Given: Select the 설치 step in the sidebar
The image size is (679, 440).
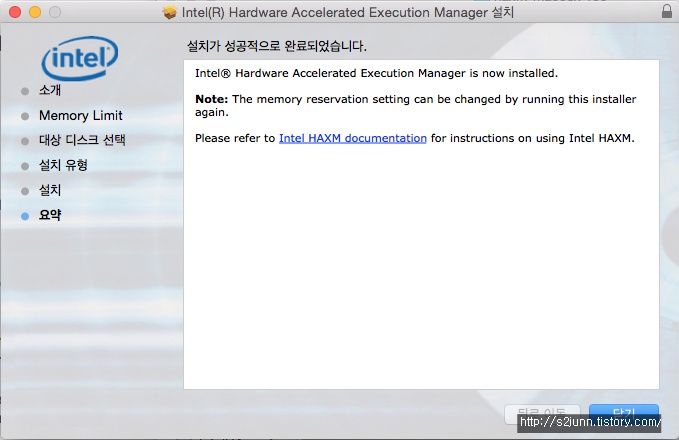Looking at the screenshot, I should pyautogui.click(x=50, y=190).
